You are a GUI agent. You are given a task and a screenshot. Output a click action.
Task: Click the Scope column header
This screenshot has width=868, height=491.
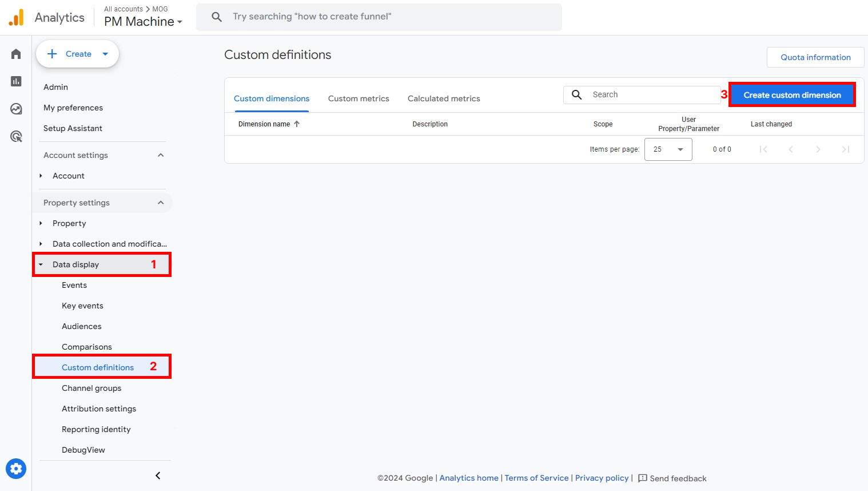point(603,124)
